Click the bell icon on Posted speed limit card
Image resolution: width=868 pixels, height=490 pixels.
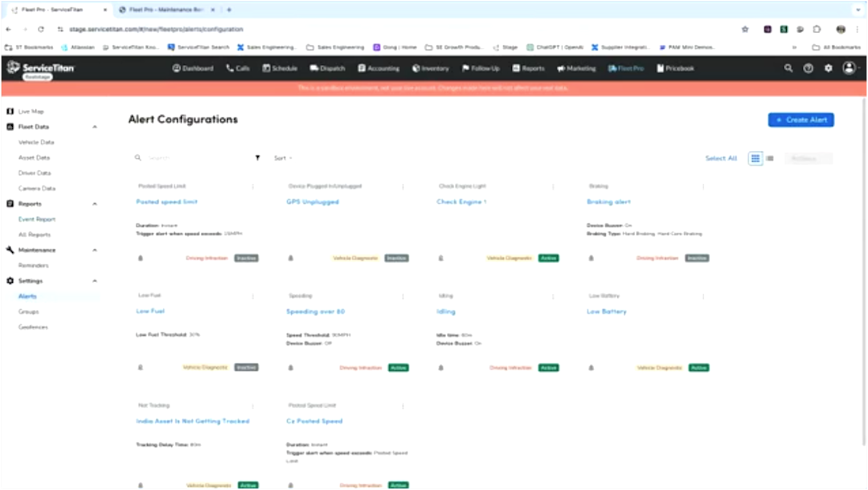(141, 258)
